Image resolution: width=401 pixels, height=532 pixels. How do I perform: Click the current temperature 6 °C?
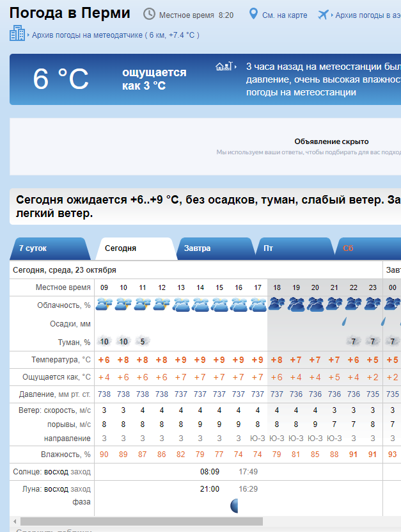click(61, 79)
